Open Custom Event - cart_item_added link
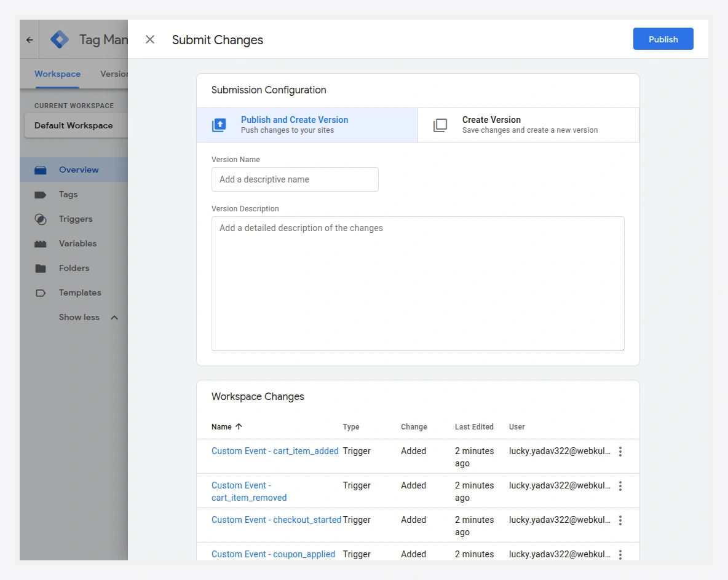728x580 pixels. (275, 451)
